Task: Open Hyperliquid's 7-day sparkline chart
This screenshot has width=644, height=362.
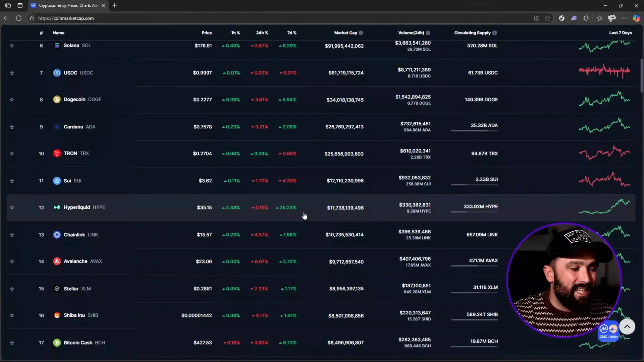Action: click(x=604, y=206)
